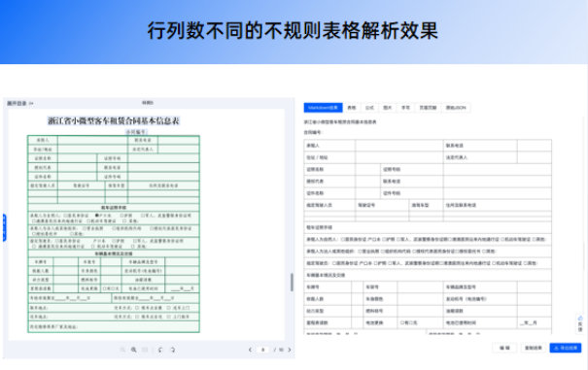
Task: Click the 复制结果 button
Action: 534,348
